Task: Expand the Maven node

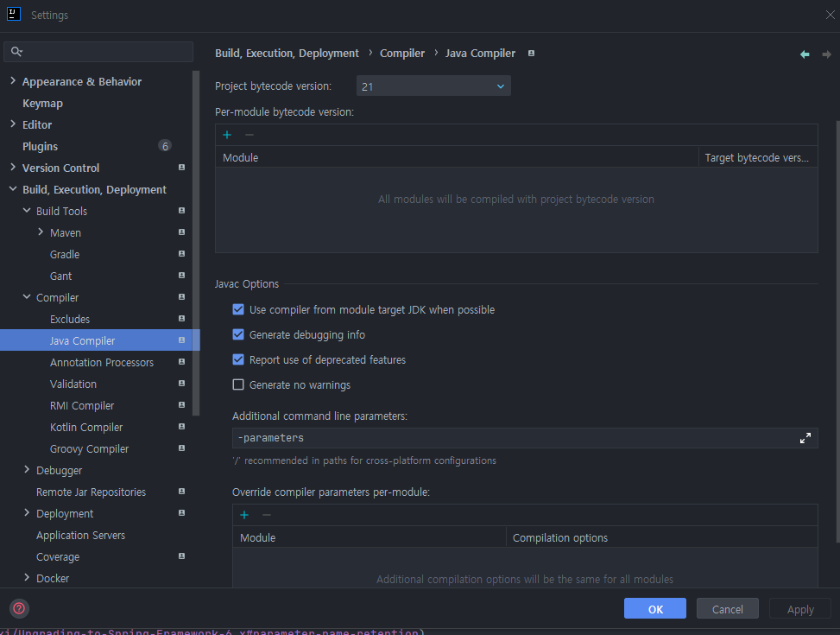Action: click(41, 232)
